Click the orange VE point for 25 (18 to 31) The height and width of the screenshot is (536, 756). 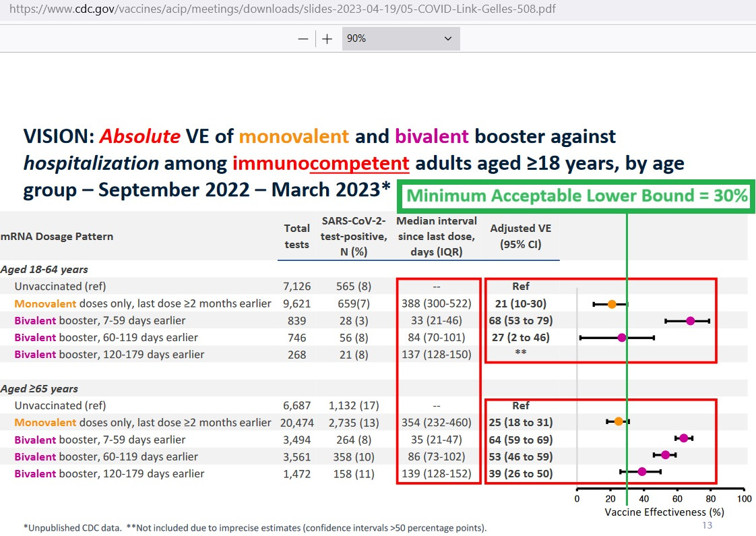[x=619, y=421]
